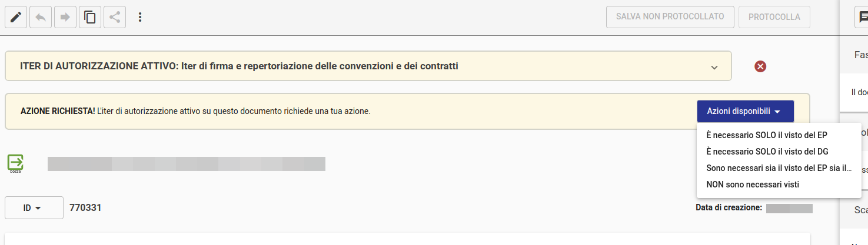
Task: Toggle the Azioni disponibili dropdown
Action: tap(745, 111)
